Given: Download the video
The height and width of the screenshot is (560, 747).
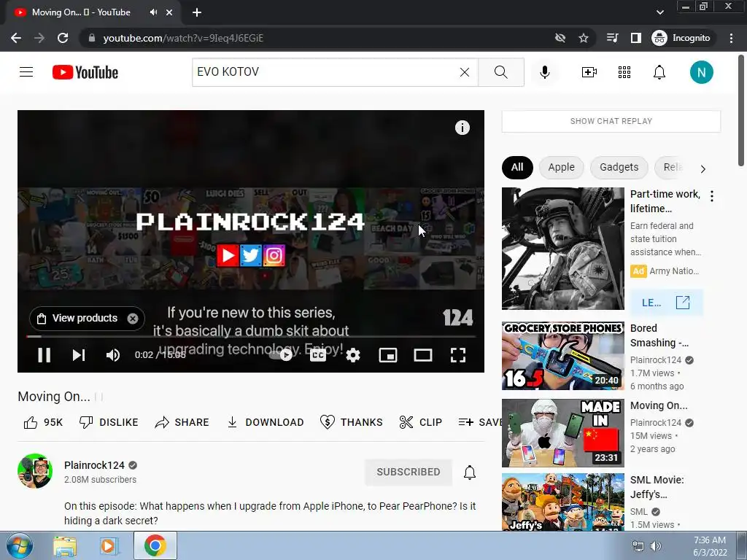Looking at the screenshot, I should pos(266,422).
